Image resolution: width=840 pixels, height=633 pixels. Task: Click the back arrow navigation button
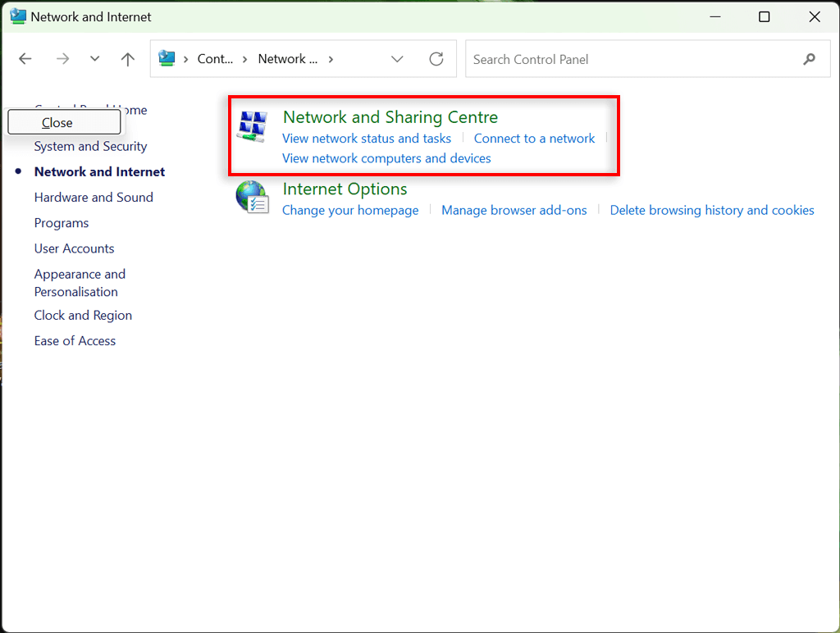25,59
